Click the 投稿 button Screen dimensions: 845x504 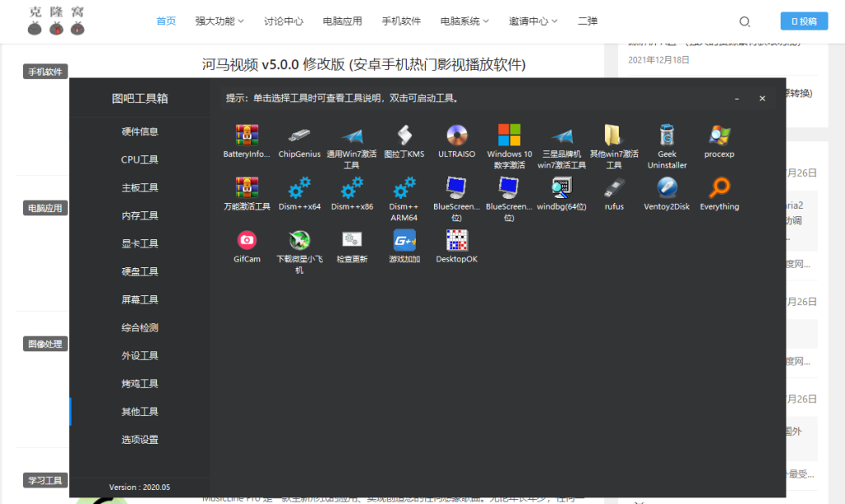click(804, 21)
